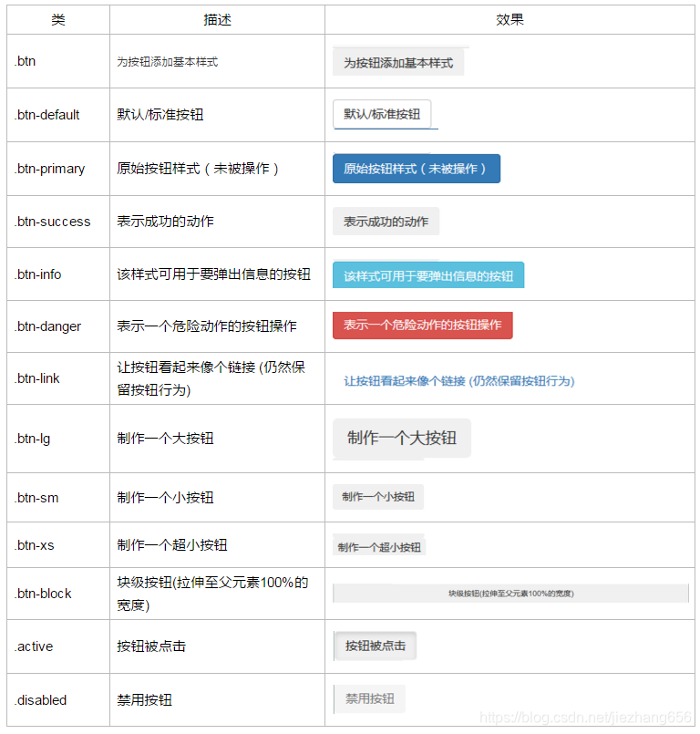
Task: Select the .btn-sm class cell
Action: (x=58, y=498)
